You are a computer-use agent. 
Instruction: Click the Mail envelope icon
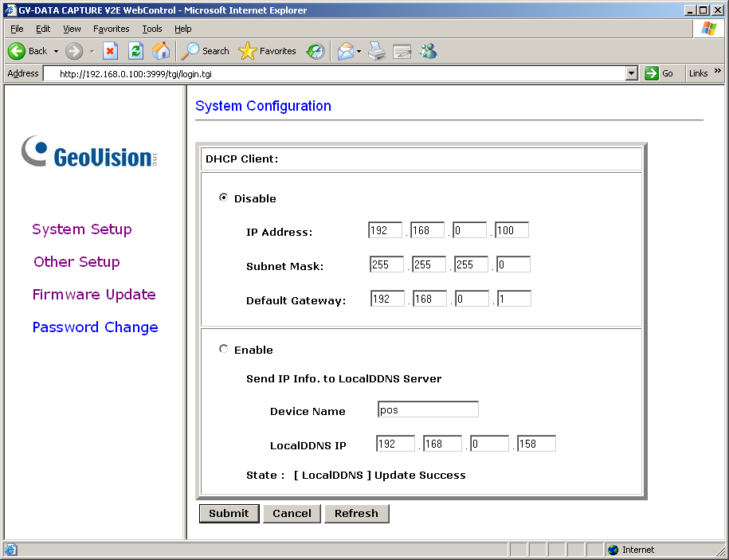click(346, 51)
